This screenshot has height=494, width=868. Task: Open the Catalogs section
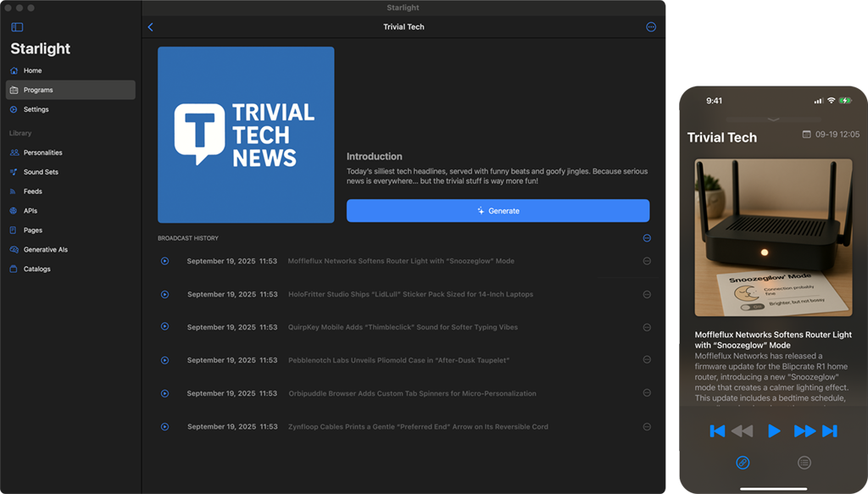[36, 269]
